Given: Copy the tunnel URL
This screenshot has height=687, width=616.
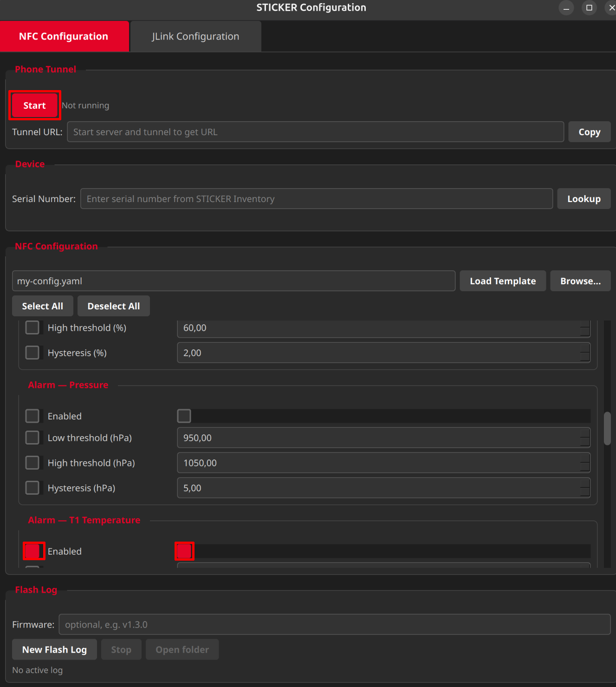Looking at the screenshot, I should point(589,132).
